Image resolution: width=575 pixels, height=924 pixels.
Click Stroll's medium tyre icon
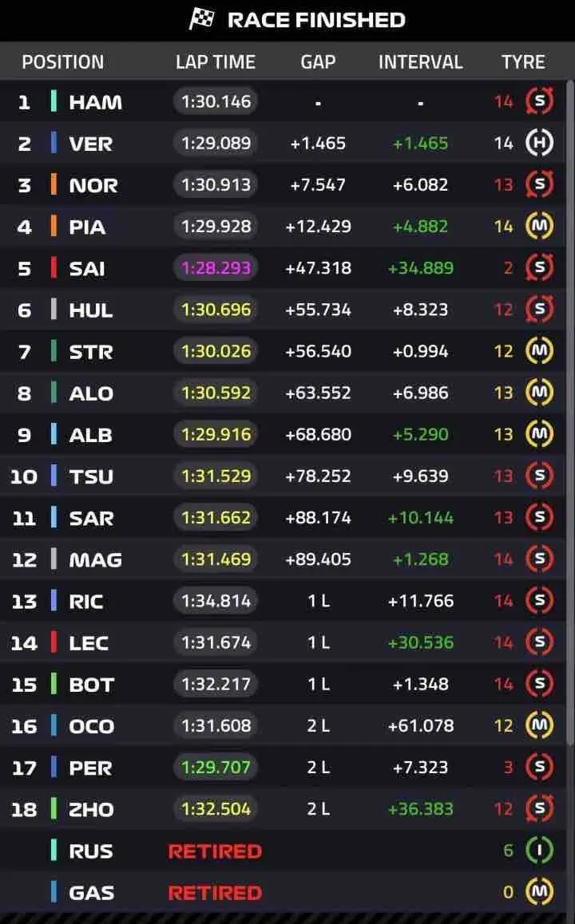539,351
